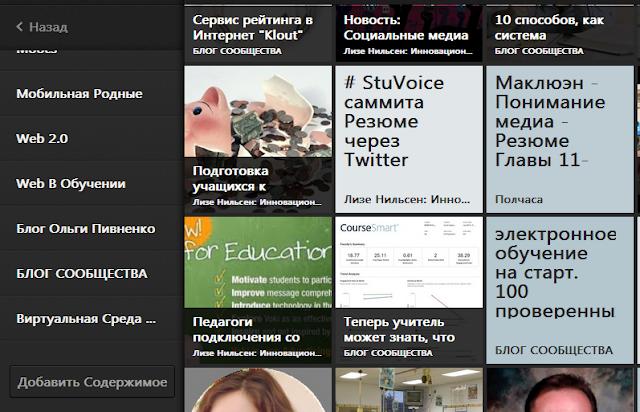Open tile with man's portrait photo
Viewport: 640px width, 412px height.
point(560,390)
